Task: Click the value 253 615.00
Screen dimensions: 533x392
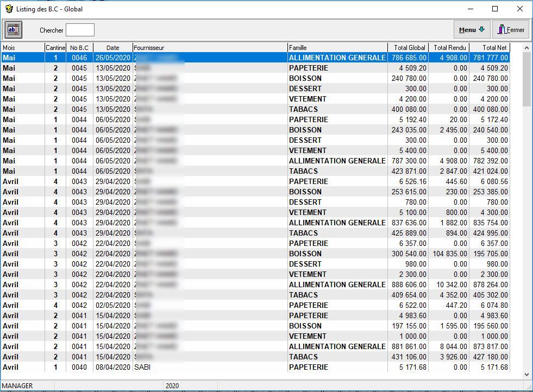Action: pos(409,192)
